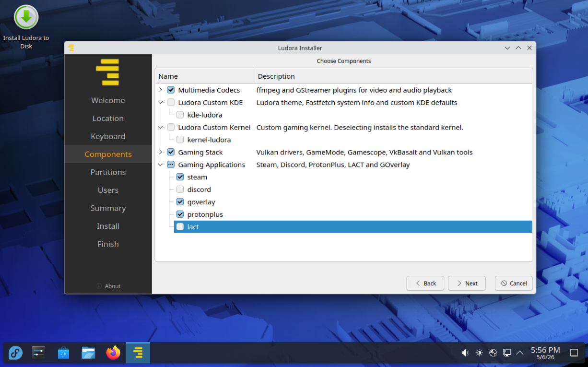This screenshot has height=367, width=588.
Task: Select the Gaming Stack row label
Action: point(200,152)
